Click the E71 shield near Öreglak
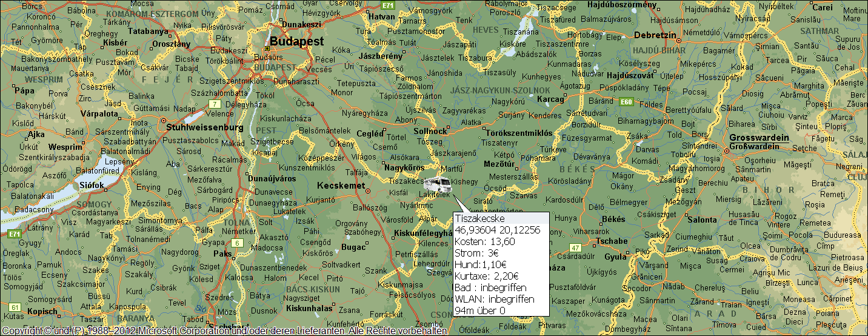The height and width of the screenshot is (336, 868). tap(14, 234)
